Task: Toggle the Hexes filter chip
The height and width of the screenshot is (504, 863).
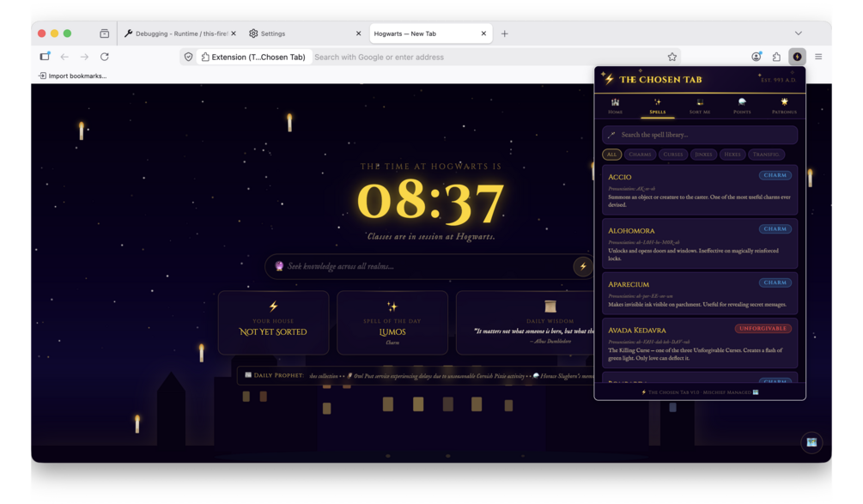Action: (732, 155)
